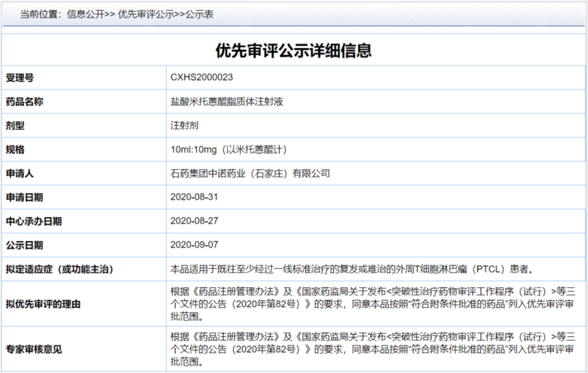Click the label 拟定适应症（或功能主治）
Screen dimensions: 588x373
tap(60, 269)
